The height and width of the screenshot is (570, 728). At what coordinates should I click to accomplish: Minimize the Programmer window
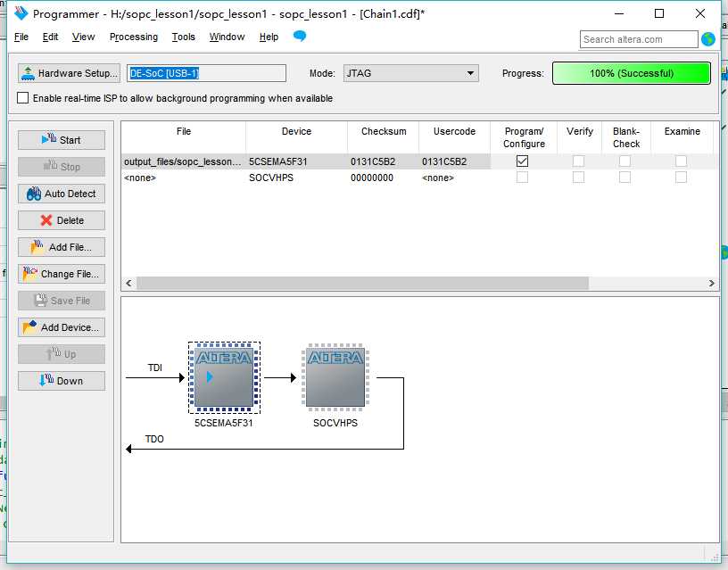pos(619,13)
